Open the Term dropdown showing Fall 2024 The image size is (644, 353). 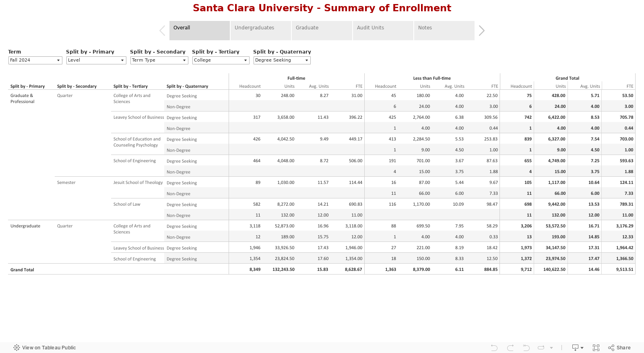pos(35,60)
